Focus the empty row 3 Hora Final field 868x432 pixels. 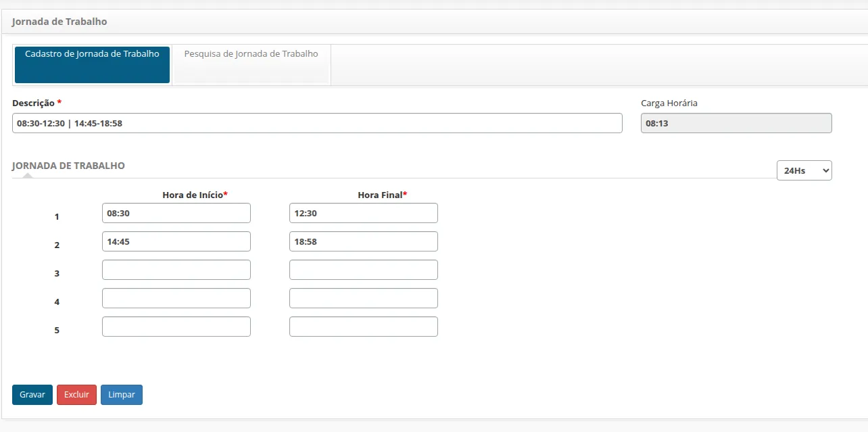click(364, 270)
